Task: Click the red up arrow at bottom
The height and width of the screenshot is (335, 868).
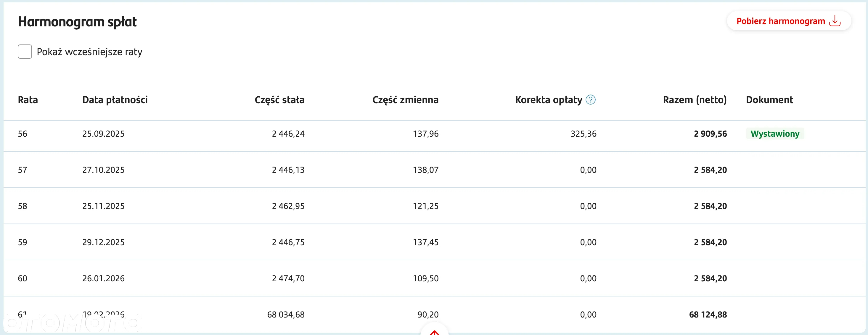Action: [x=435, y=332]
